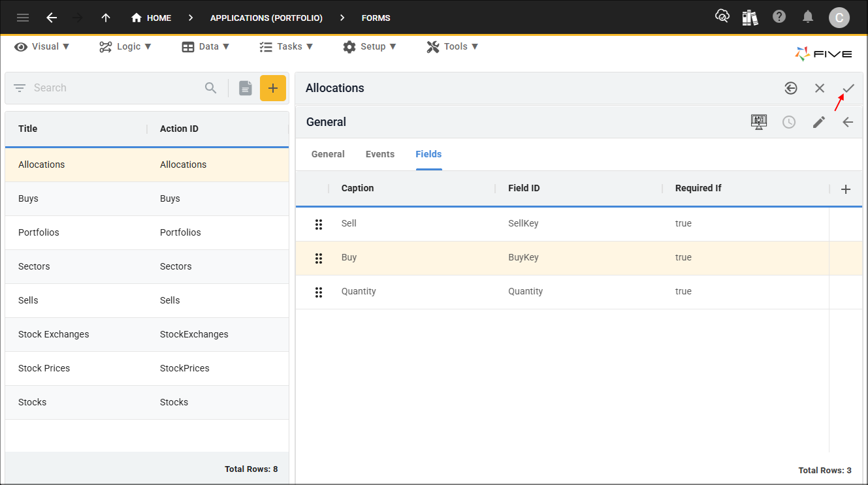This screenshot has width=868, height=485.
Task: Open the Logic menu
Action: click(x=125, y=46)
